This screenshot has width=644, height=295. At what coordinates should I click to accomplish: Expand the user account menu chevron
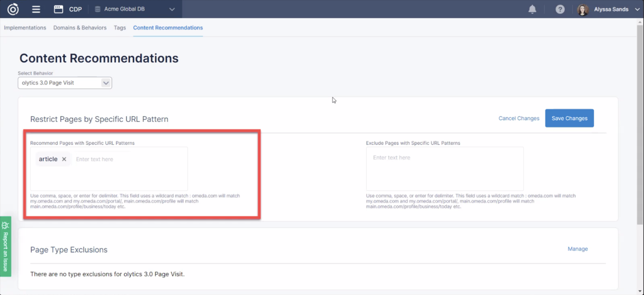[x=637, y=9]
